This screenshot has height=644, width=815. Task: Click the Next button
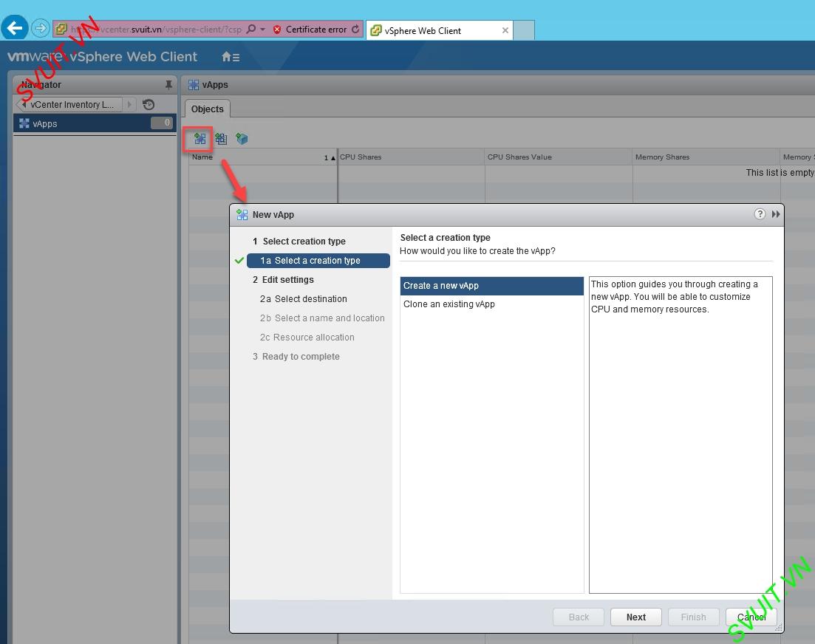coord(635,617)
